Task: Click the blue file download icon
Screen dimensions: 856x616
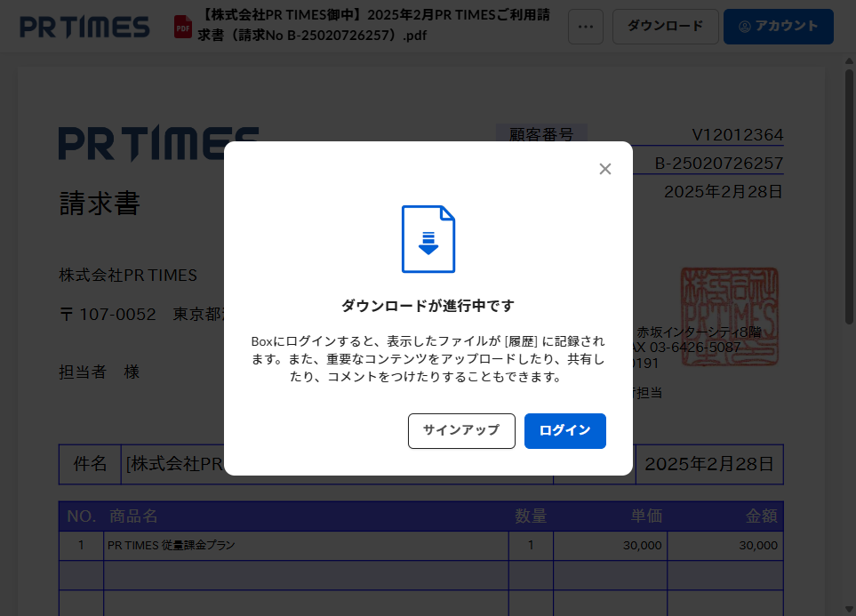Action: [428, 239]
